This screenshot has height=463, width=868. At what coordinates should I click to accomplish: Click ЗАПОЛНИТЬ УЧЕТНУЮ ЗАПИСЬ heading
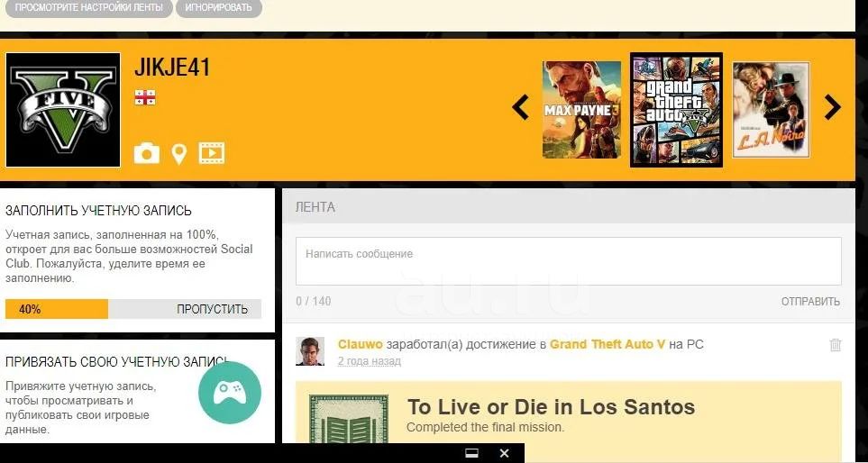[98, 210]
